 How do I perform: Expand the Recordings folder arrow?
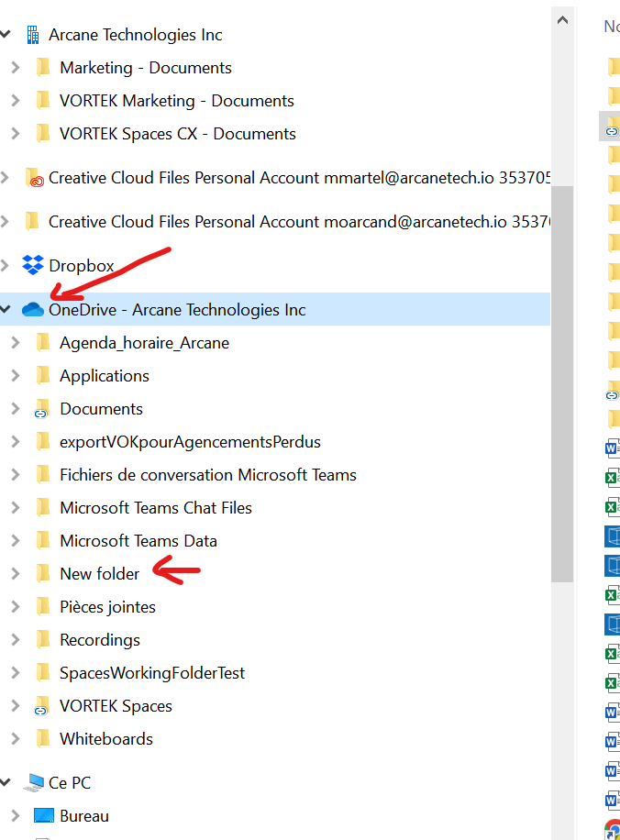click(x=15, y=640)
